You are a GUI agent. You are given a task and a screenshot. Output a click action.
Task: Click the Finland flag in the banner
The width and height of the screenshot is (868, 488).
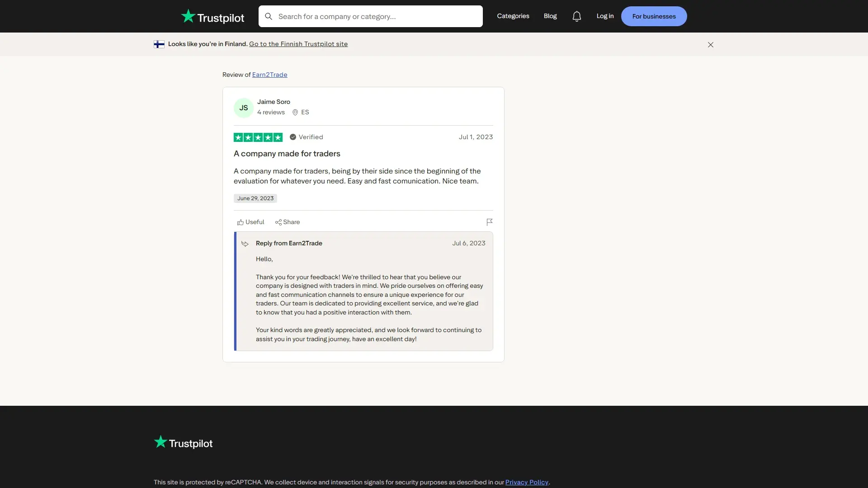159,44
